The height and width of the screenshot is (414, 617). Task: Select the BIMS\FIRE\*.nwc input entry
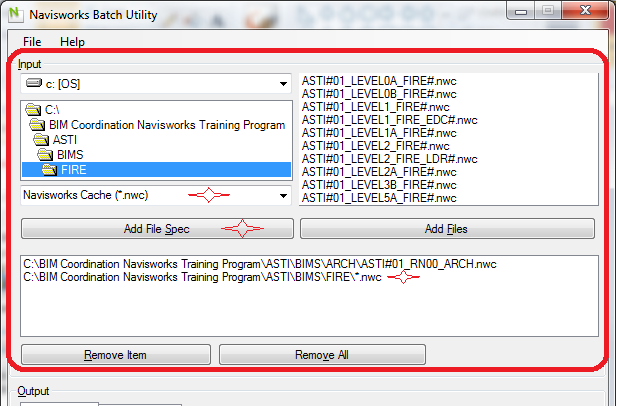pyautogui.click(x=202, y=277)
